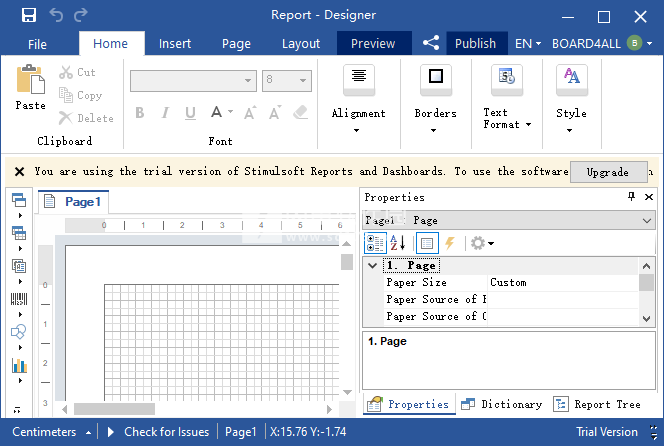Open the cross bands toolbox icon
The height and width of the screenshot is (446, 664).
click(19, 233)
